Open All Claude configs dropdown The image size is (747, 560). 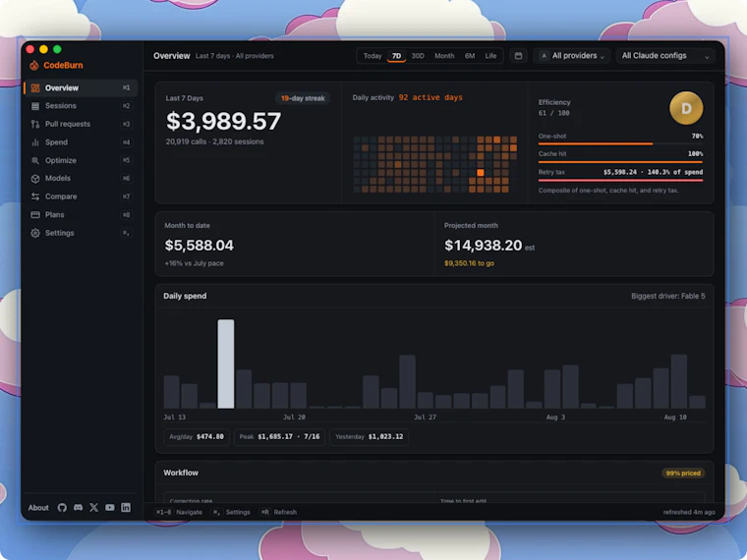pos(665,56)
